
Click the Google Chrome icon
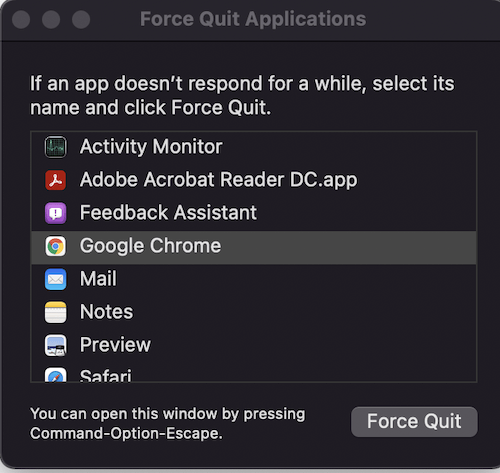[55, 246]
